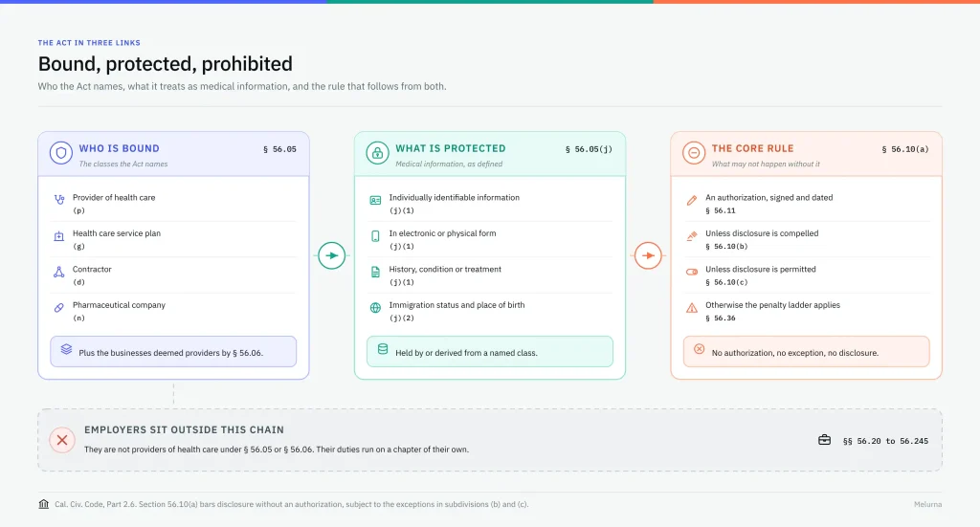Click the layers icon in the businesses deemed providers note
The width and height of the screenshot is (980, 527).
66,349
